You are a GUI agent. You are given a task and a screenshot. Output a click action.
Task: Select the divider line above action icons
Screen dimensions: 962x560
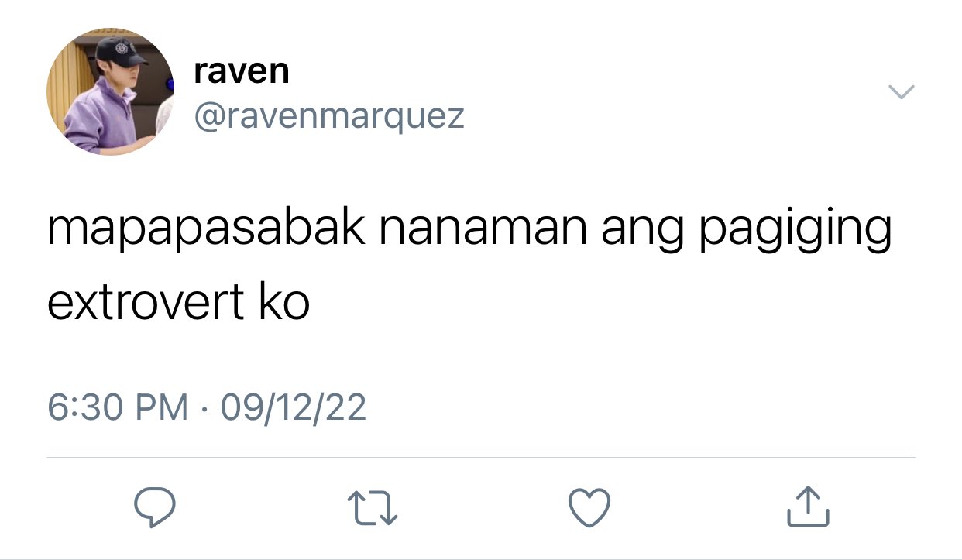481,457
